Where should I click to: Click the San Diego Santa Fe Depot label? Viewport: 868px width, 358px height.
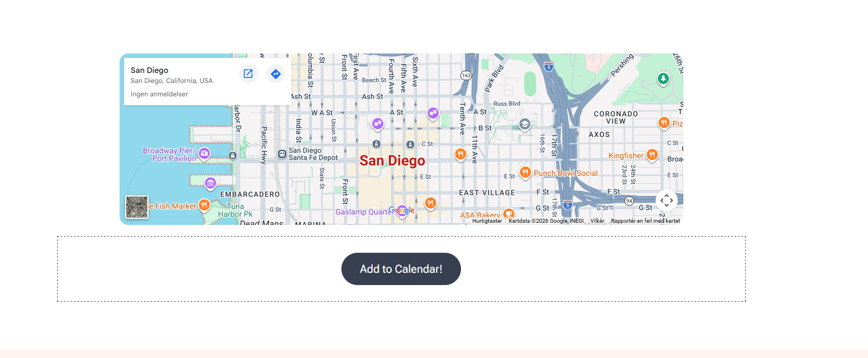click(x=313, y=154)
